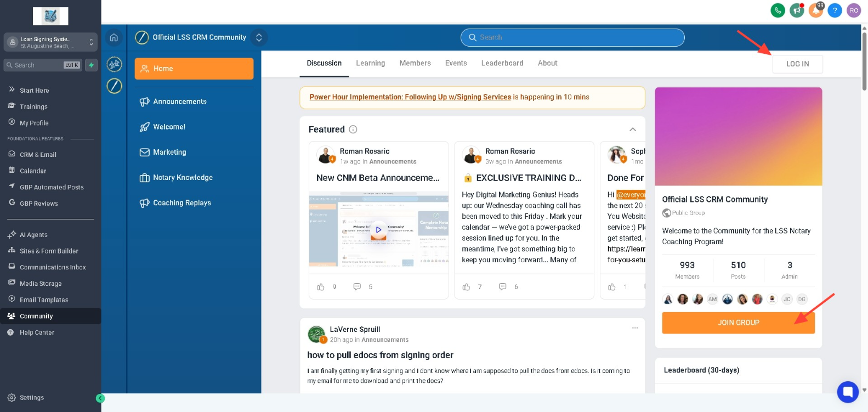The image size is (868, 412).
Task: Click Roman Rosario's avatar on the CNM Beta post
Action: click(x=326, y=155)
